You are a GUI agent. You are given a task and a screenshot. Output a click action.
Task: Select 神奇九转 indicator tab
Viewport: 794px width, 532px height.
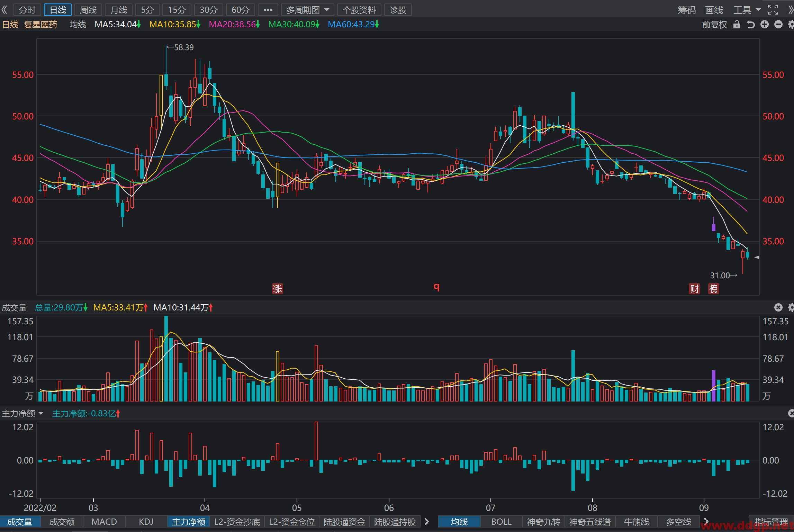coord(543,522)
